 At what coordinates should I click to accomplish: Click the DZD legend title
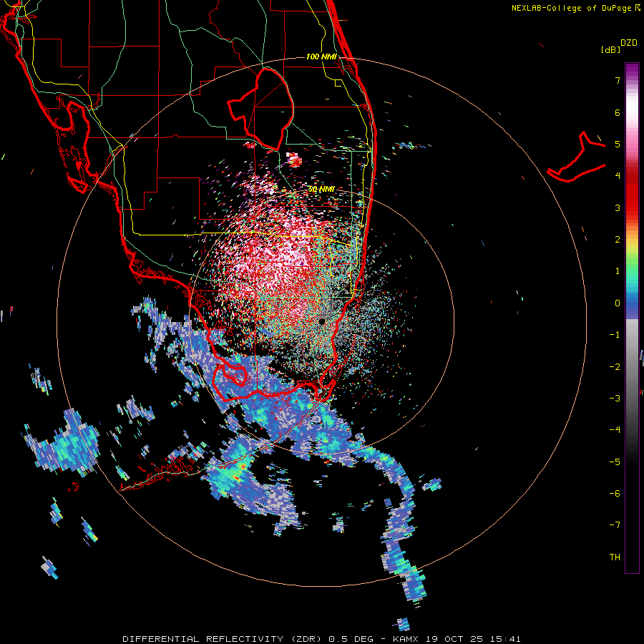(x=629, y=43)
